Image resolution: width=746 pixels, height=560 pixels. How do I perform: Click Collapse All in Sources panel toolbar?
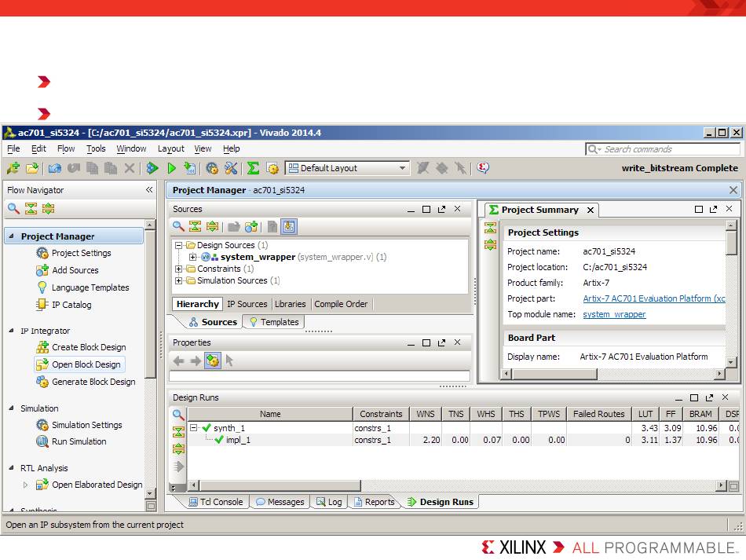click(x=195, y=226)
